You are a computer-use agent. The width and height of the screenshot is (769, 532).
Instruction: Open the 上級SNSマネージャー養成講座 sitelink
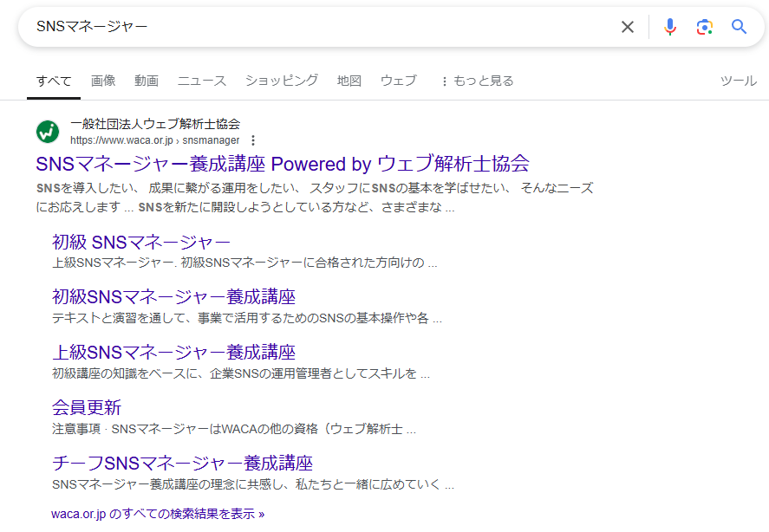(173, 353)
